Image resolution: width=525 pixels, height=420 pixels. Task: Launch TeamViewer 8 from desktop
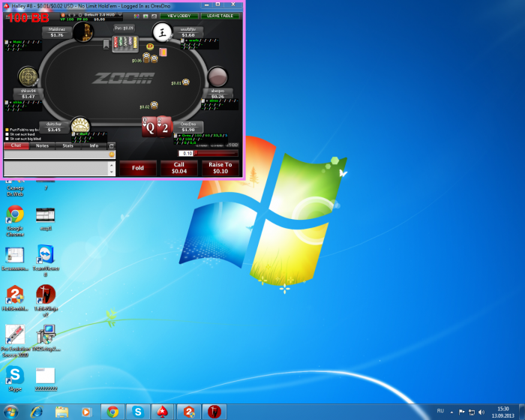click(46, 255)
